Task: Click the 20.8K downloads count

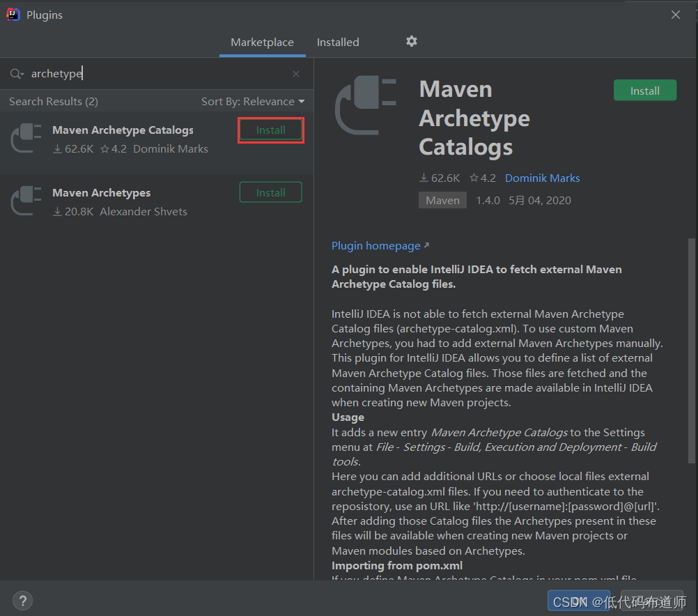Action: pos(73,212)
